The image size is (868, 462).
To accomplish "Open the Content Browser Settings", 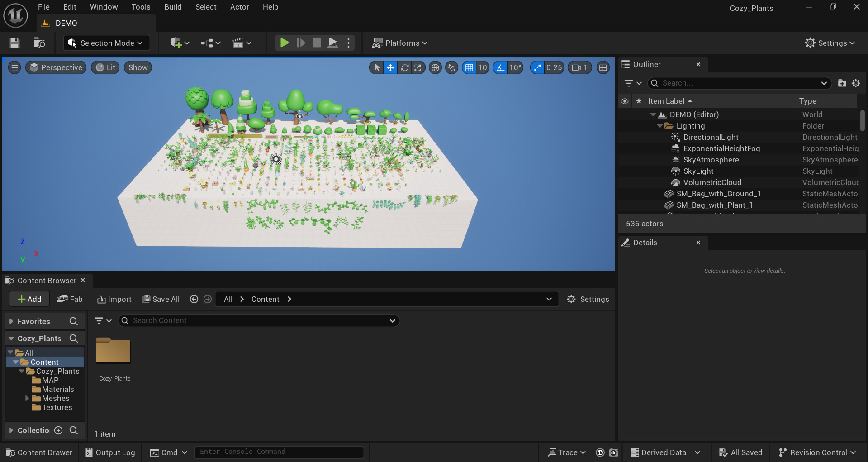I will (588, 299).
